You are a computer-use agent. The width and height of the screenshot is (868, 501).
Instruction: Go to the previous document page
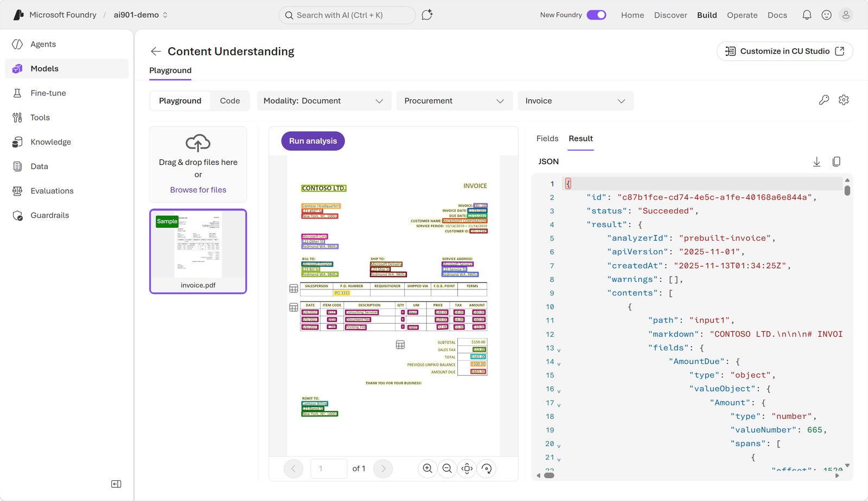coord(293,468)
